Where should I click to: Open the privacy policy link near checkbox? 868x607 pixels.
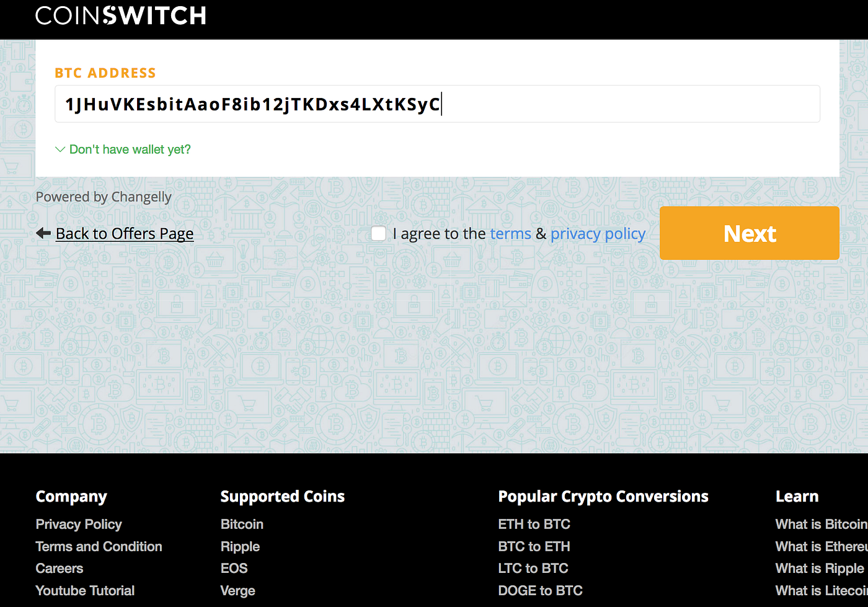(598, 234)
